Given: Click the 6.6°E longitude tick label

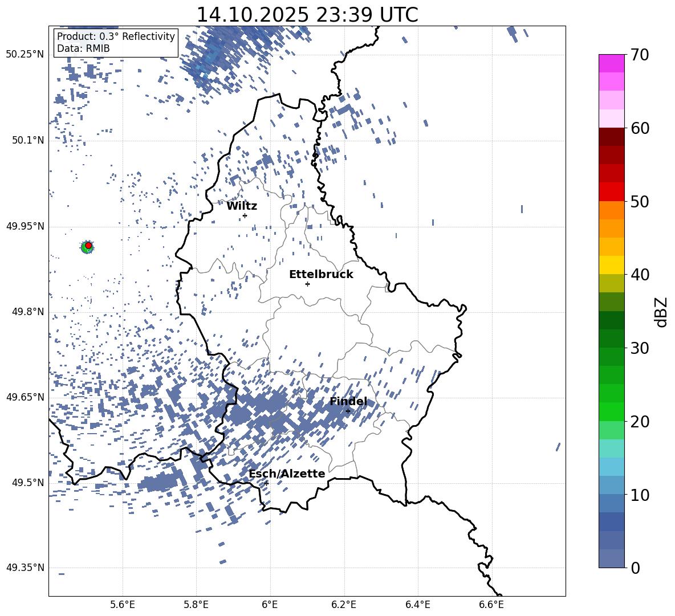Looking at the screenshot, I should click(x=491, y=605).
